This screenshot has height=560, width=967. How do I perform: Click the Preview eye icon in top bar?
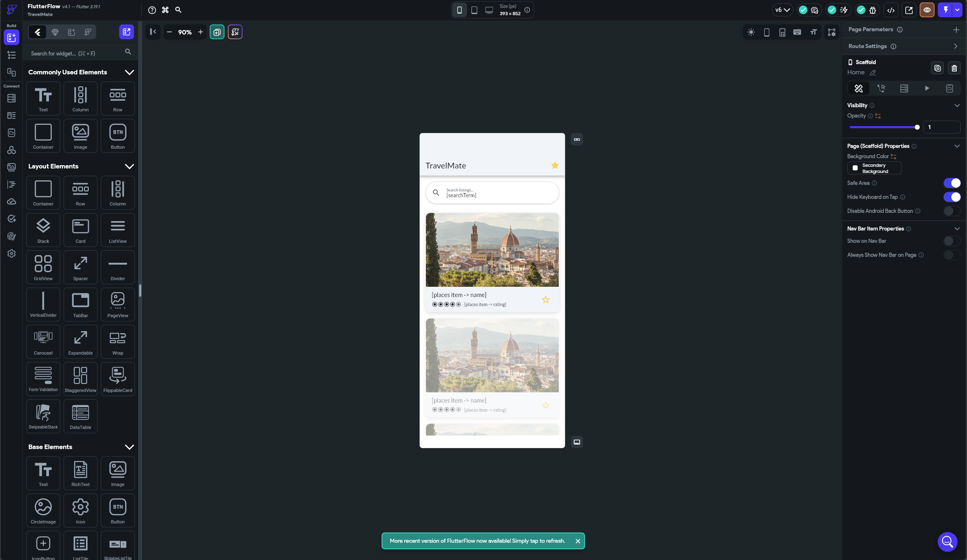[927, 10]
